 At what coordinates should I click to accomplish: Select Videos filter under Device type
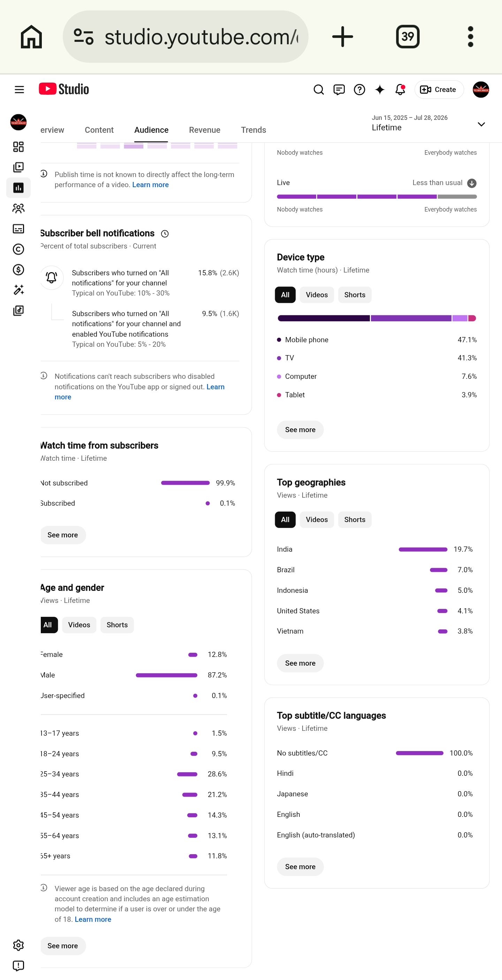point(317,295)
